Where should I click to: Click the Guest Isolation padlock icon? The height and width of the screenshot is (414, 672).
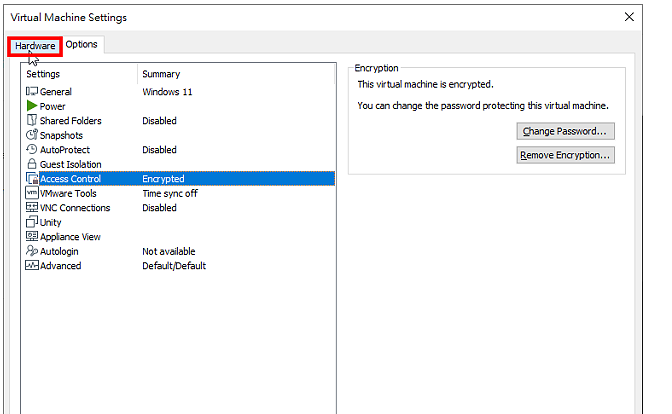(32, 164)
